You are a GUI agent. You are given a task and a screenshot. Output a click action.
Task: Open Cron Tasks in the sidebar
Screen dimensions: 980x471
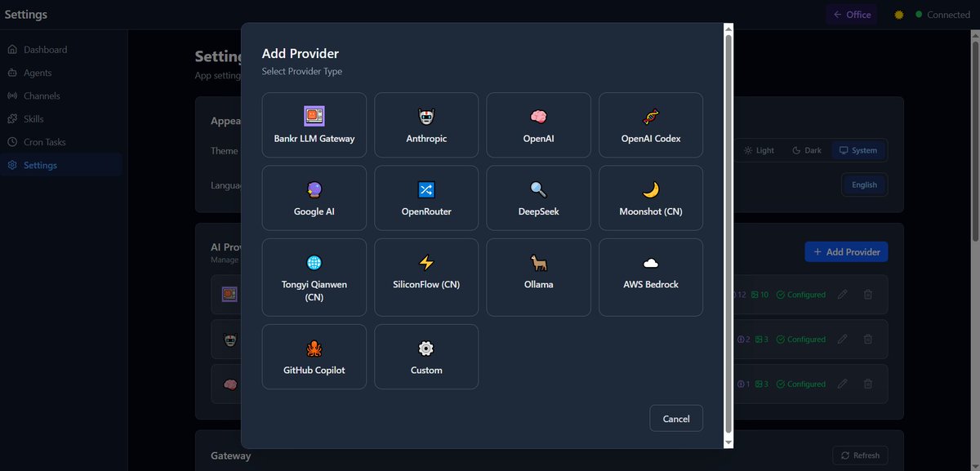[x=61, y=142]
